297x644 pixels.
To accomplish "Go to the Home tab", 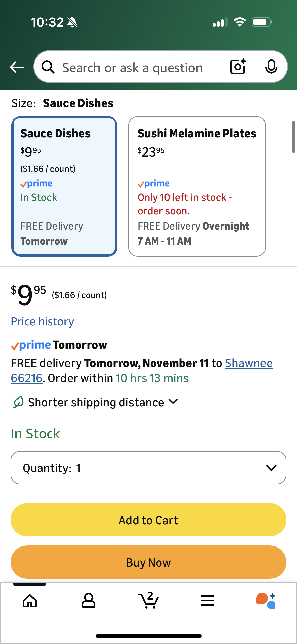I will pyautogui.click(x=30, y=600).
